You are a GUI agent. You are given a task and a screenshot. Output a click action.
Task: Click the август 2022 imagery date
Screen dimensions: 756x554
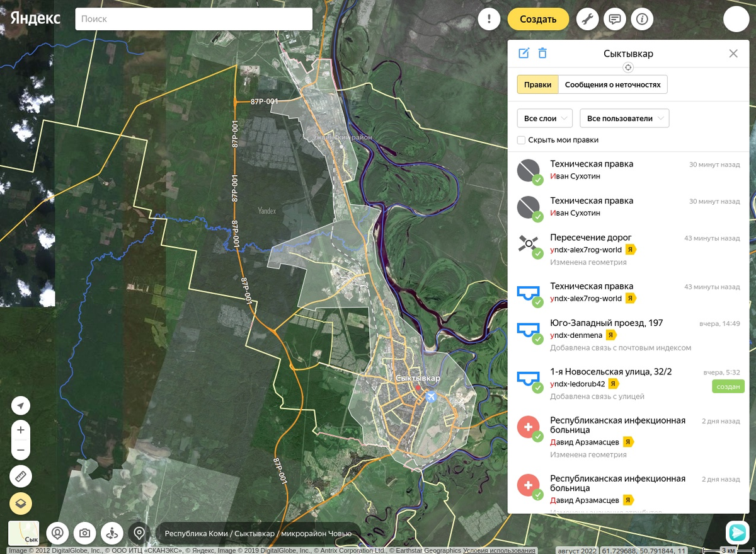pos(576,550)
